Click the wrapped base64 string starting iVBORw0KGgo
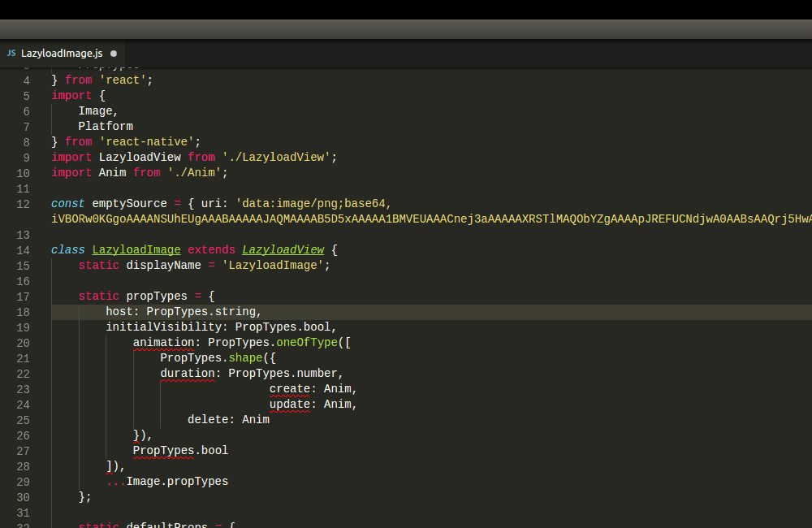 pyautogui.click(x=431, y=219)
